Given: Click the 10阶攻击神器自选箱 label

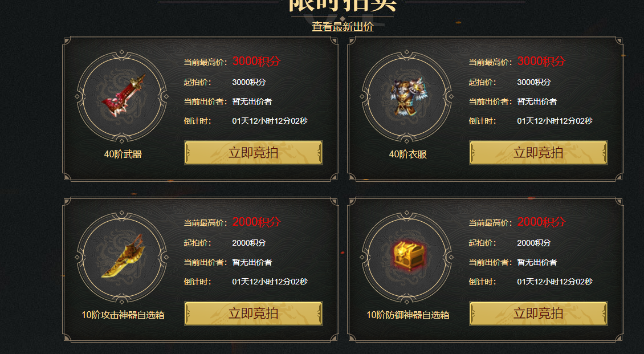Looking at the screenshot, I should click(x=123, y=315).
